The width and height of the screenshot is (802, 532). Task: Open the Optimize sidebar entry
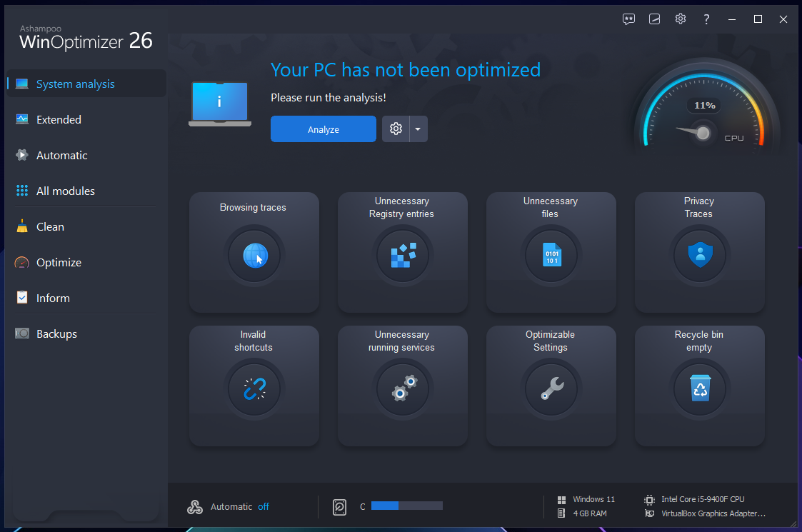click(59, 262)
